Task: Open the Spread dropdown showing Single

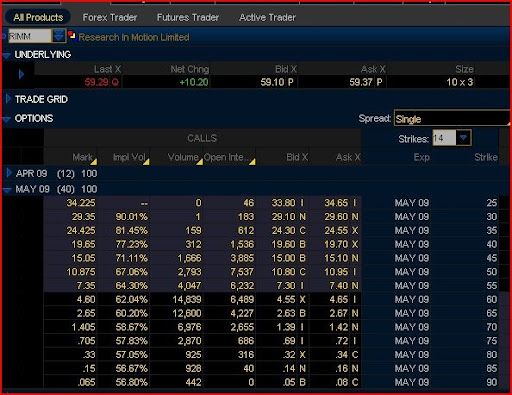Action: (x=452, y=119)
